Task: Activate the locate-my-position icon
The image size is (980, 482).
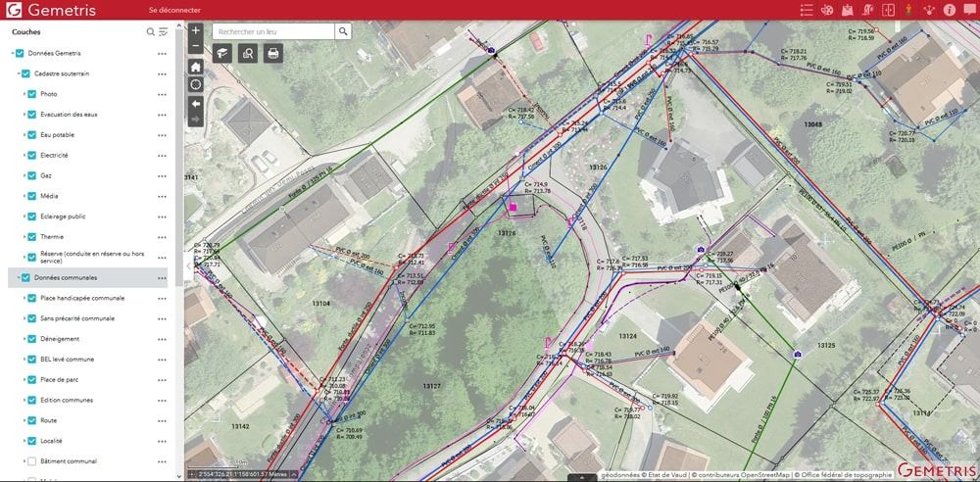Action: pos(196,84)
